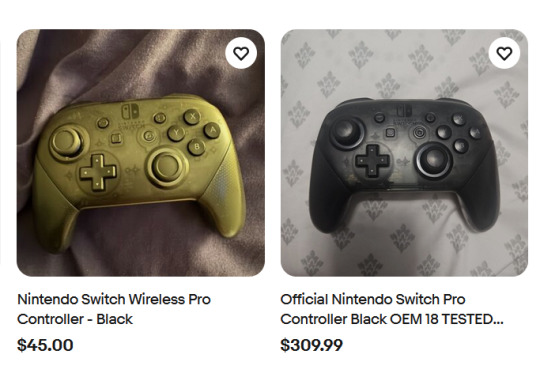Click the X button on green controller
This screenshot has width=540, height=377.
point(192,116)
